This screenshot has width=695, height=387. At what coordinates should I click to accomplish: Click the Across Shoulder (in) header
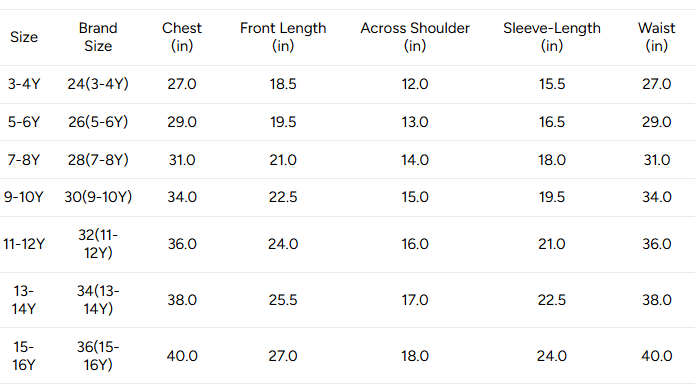click(x=415, y=37)
